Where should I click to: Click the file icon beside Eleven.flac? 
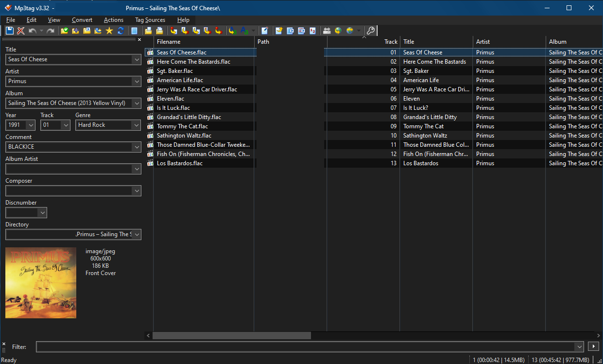[x=150, y=99]
